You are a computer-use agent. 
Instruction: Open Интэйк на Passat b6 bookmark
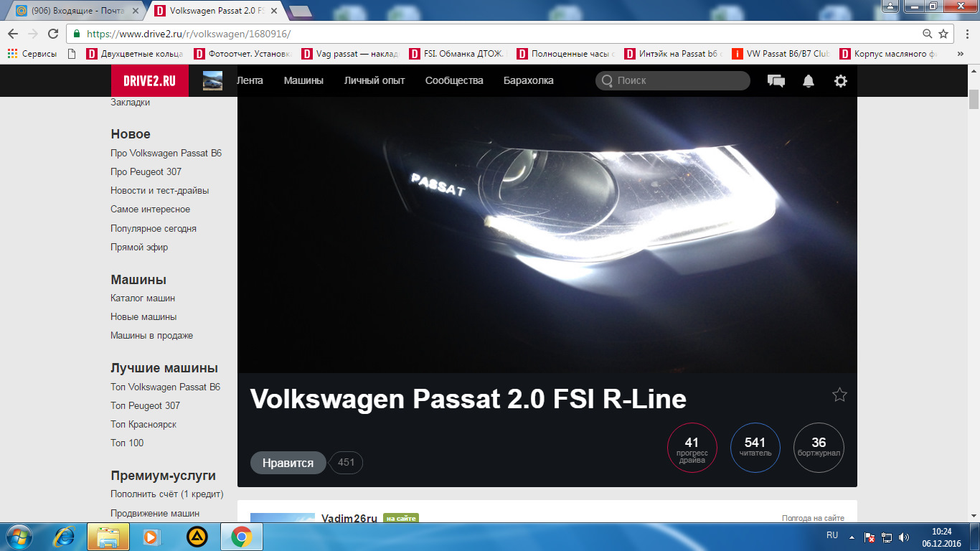pyautogui.click(x=673, y=53)
